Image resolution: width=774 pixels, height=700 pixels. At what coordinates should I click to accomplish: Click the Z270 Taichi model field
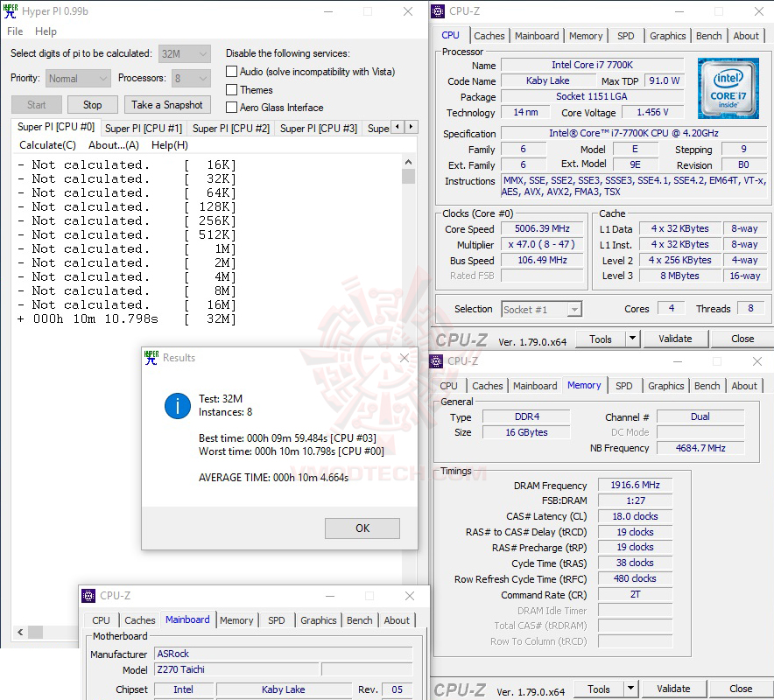coord(236,669)
